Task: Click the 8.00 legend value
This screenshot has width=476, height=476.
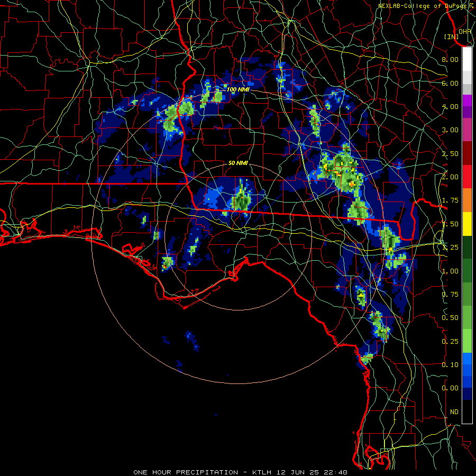Action: [450, 59]
